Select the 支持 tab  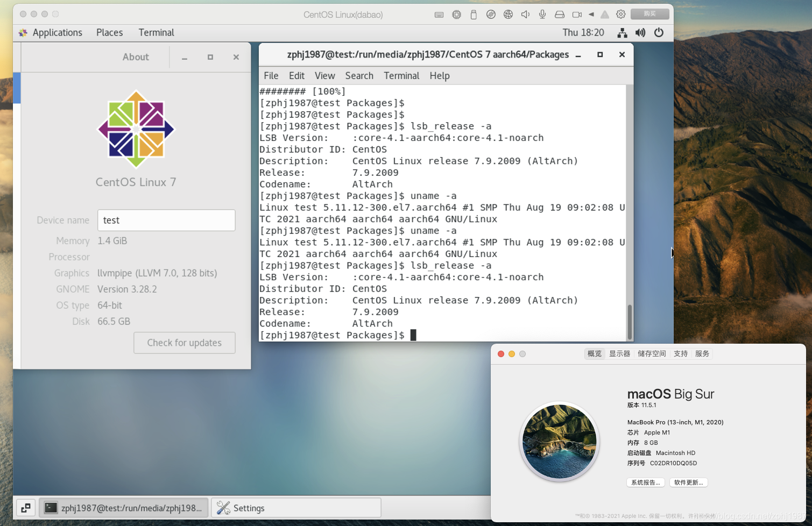pos(681,354)
